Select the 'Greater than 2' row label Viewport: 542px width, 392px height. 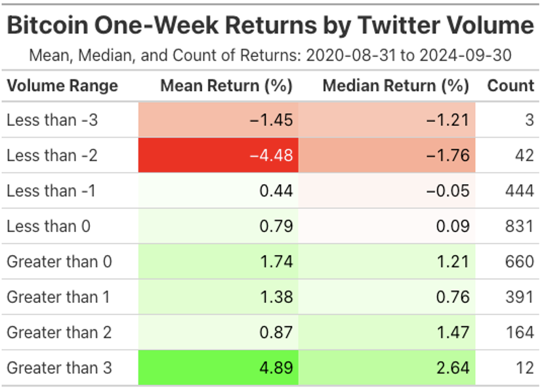(59, 332)
